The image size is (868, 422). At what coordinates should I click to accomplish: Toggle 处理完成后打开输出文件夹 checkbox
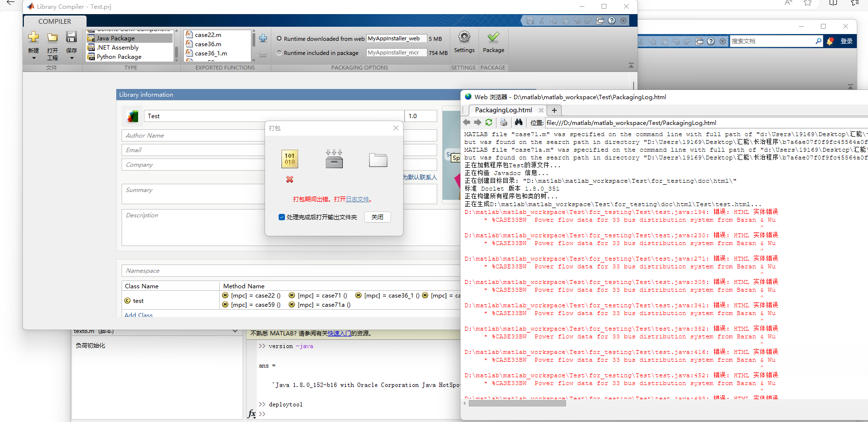tap(282, 217)
